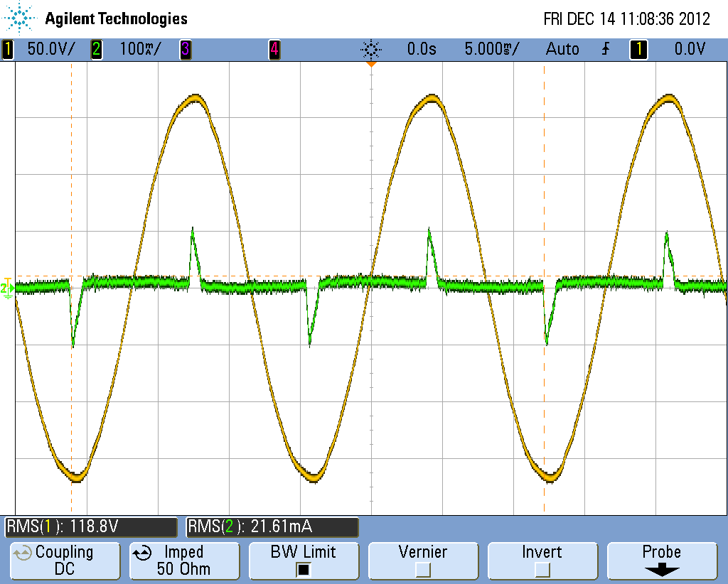Change Coupling DC setting
The height and width of the screenshot is (584, 728).
(x=65, y=561)
